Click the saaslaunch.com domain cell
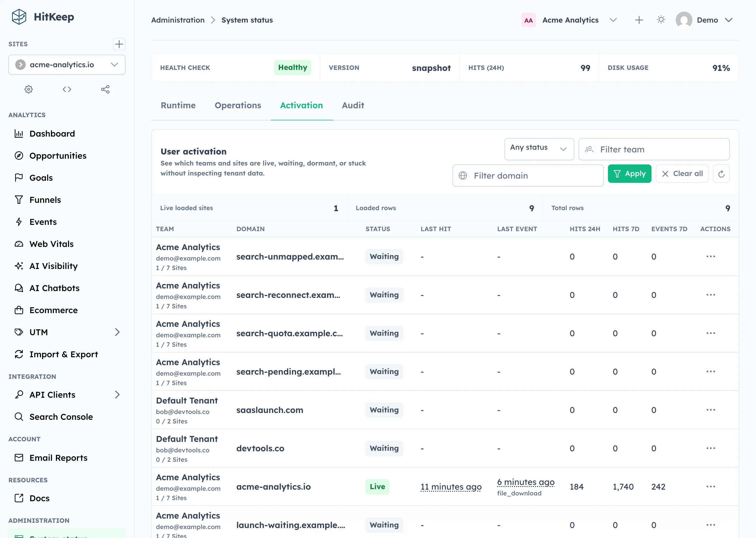This screenshot has height=538, width=756. click(x=270, y=410)
